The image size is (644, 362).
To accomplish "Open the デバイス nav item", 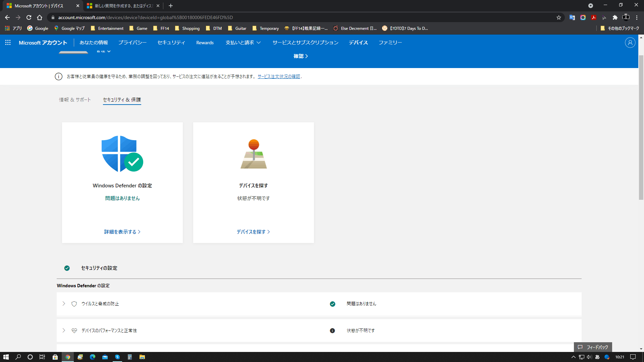I will coord(358,43).
